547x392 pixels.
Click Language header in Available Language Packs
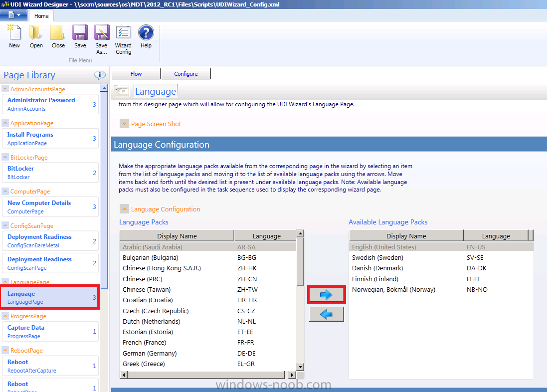coord(496,236)
